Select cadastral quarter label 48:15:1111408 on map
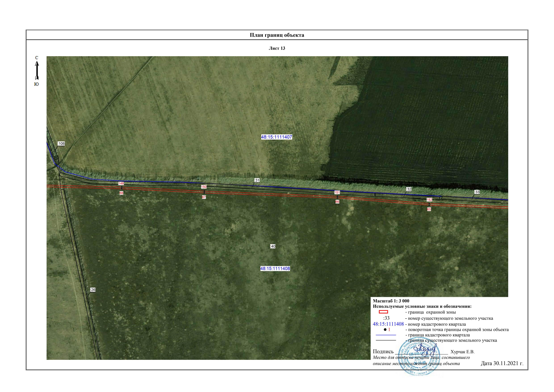554x392 pixels. click(275, 268)
